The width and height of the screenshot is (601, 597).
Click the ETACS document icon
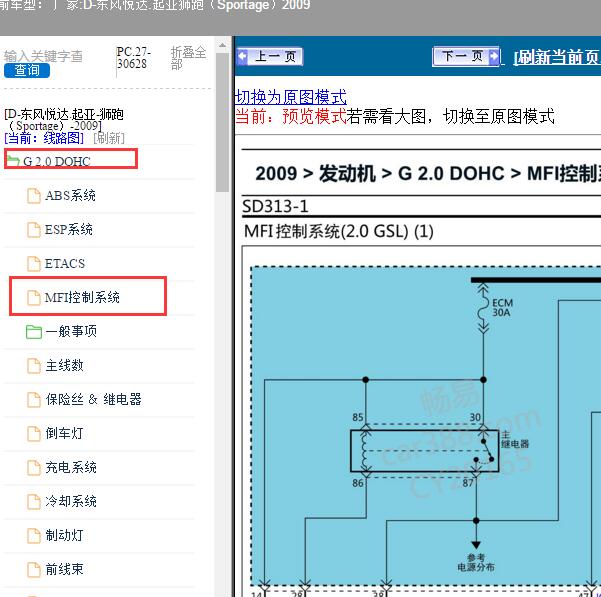(34, 264)
